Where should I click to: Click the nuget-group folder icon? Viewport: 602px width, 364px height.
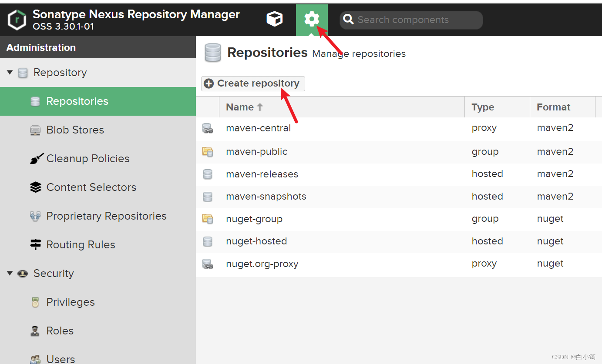click(208, 219)
